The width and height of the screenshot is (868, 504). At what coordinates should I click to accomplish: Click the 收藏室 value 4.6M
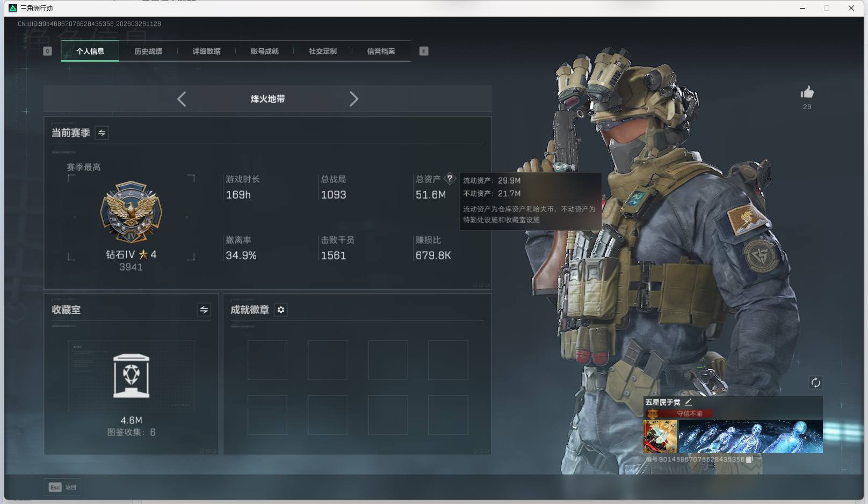[x=132, y=420]
